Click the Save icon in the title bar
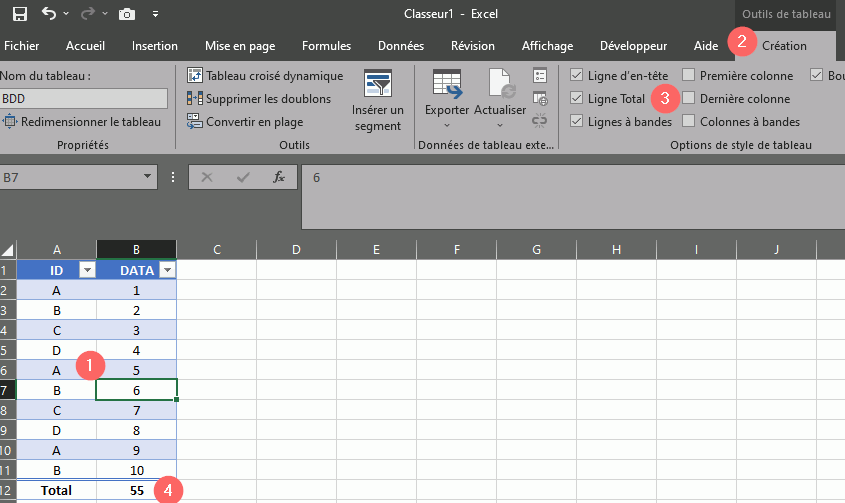Screen dimensions: 845x503 [x=19, y=14]
